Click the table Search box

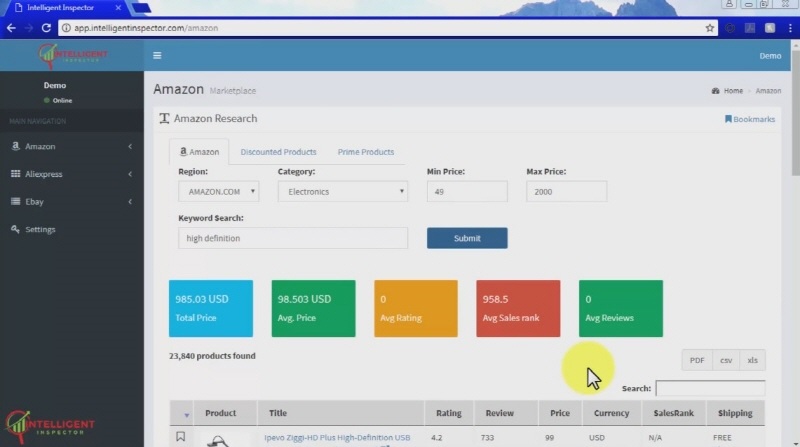point(710,388)
